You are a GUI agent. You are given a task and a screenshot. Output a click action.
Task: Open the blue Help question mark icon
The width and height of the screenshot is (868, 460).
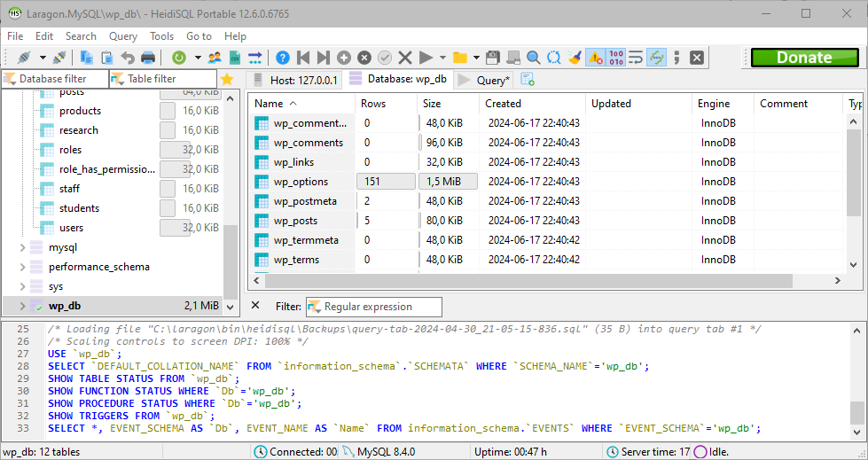[282, 58]
